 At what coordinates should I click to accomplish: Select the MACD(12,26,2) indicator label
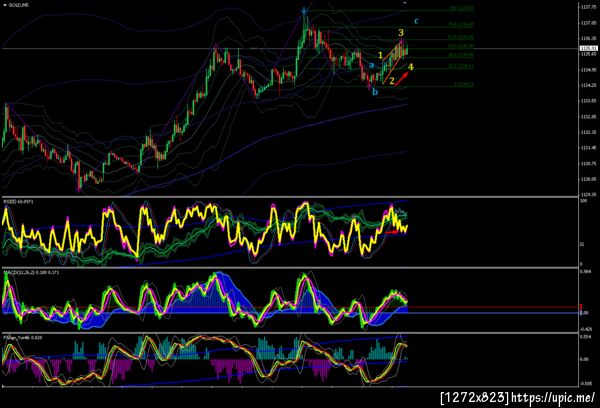coord(31,273)
